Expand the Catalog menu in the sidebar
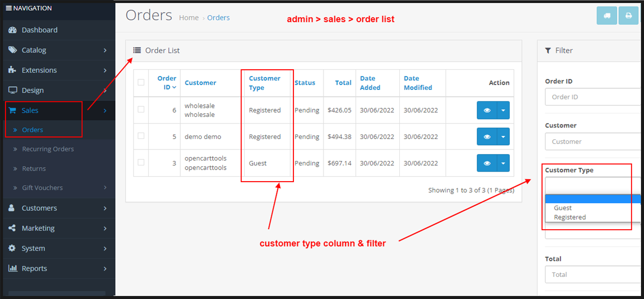The width and height of the screenshot is (644, 299). (x=34, y=50)
